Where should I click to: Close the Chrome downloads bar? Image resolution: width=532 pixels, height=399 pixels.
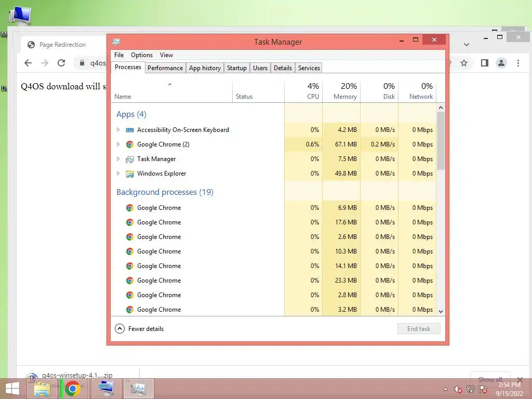[520, 379]
